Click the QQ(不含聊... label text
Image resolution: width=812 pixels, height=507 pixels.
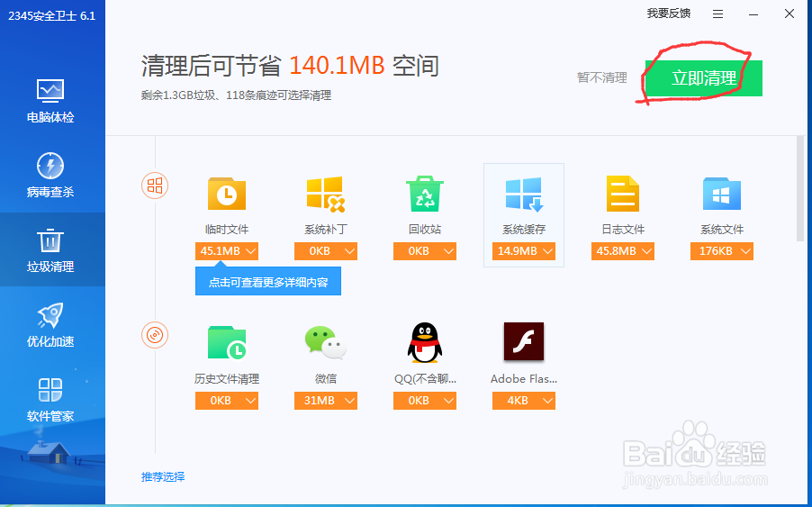[x=425, y=379]
